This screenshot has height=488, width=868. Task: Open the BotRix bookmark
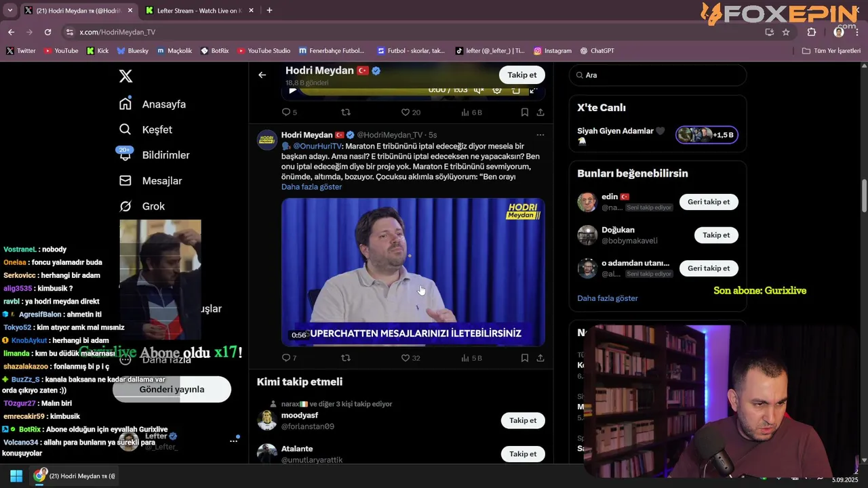[x=214, y=51]
